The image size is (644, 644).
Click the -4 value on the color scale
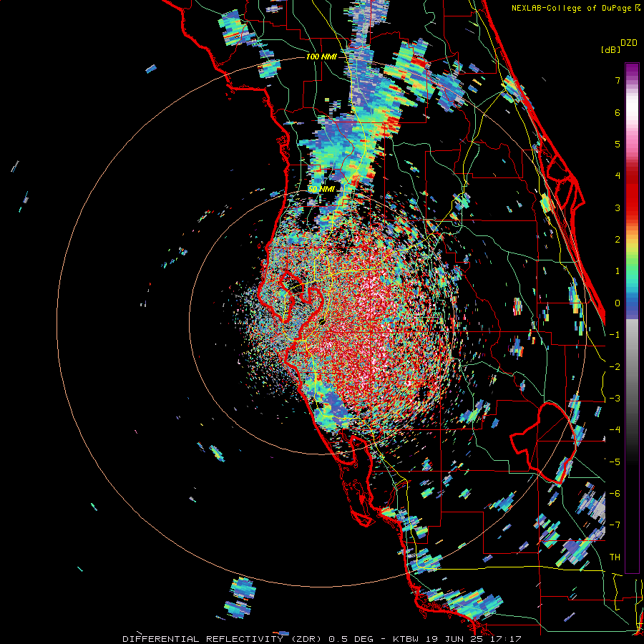tap(615, 430)
